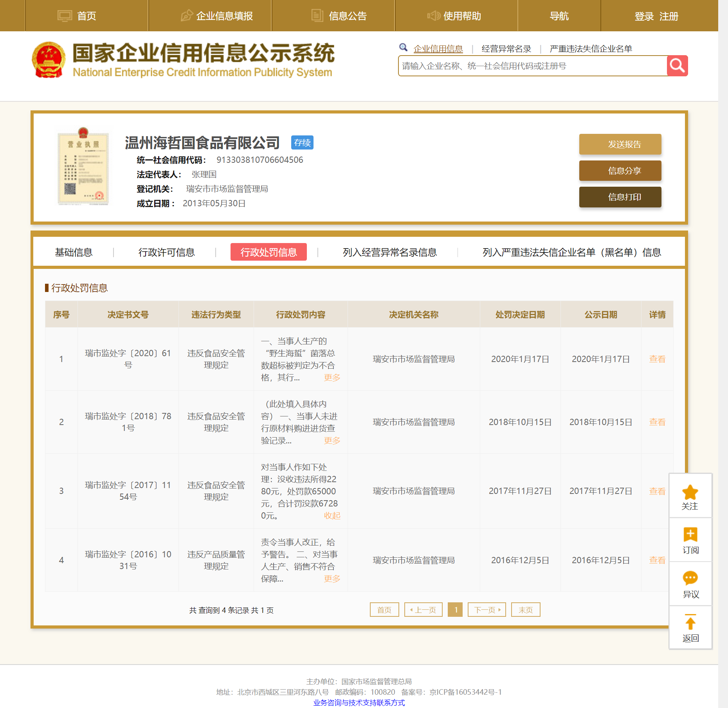This screenshot has width=728, height=708.
Task: Open the 异议 chat bubble icon
Action: pyautogui.click(x=690, y=578)
